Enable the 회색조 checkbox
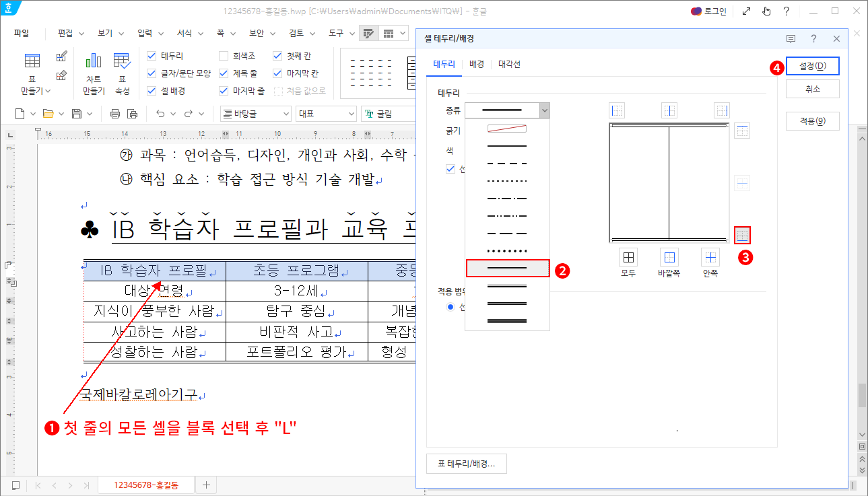868x496 pixels. click(224, 56)
